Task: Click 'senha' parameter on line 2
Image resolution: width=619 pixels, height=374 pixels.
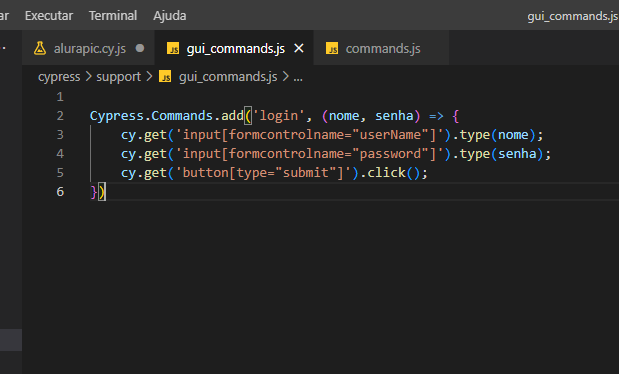Action: click(394, 116)
